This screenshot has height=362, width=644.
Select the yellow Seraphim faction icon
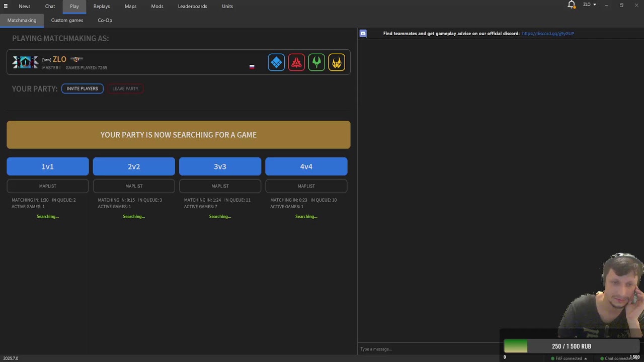pos(337,62)
